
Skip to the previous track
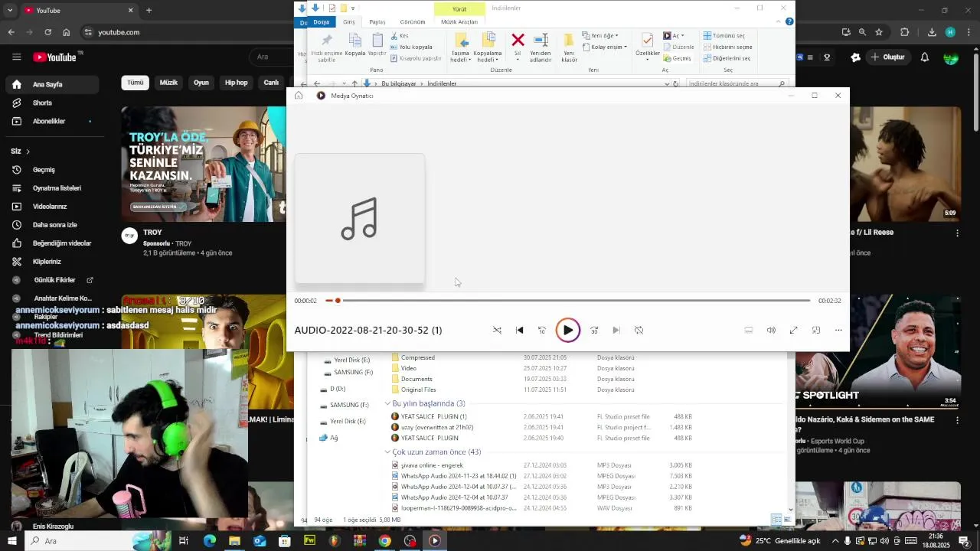click(x=519, y=330)
